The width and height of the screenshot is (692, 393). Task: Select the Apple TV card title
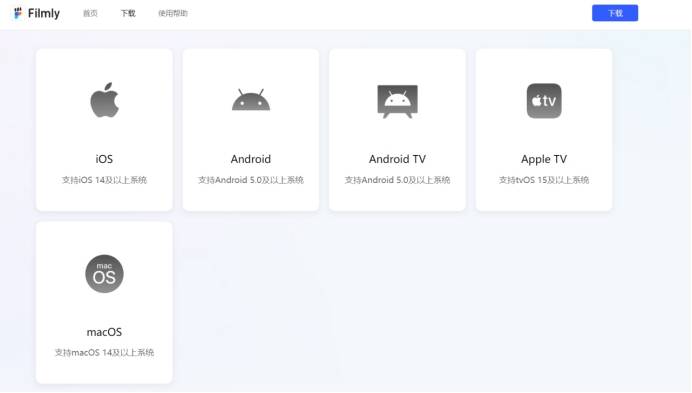[x=544, y=159]
